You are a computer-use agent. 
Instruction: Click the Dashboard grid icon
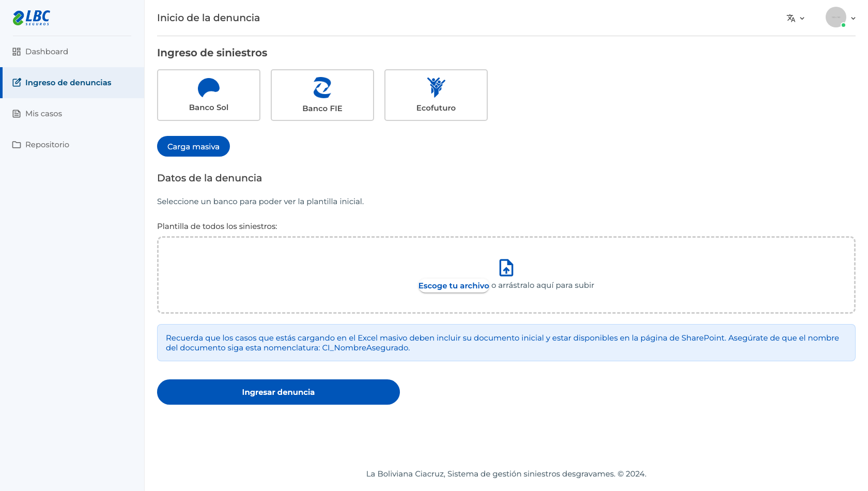17,52
